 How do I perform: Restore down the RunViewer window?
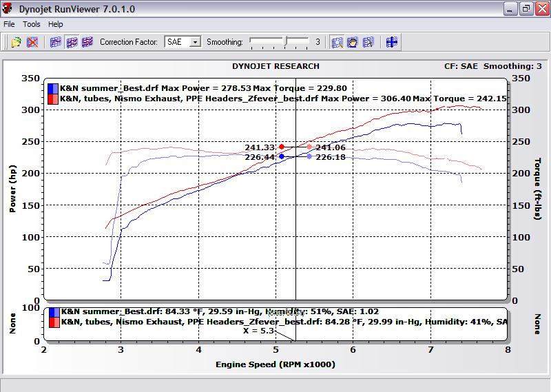[x=526, y=8]
